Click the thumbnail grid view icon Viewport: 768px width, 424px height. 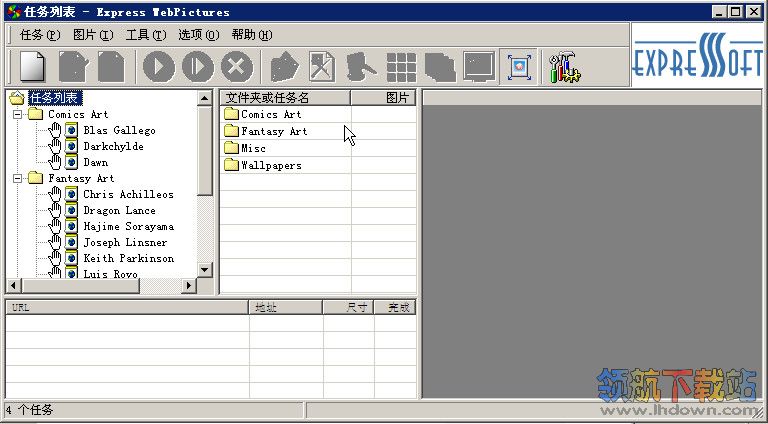[x=401, y=67]
